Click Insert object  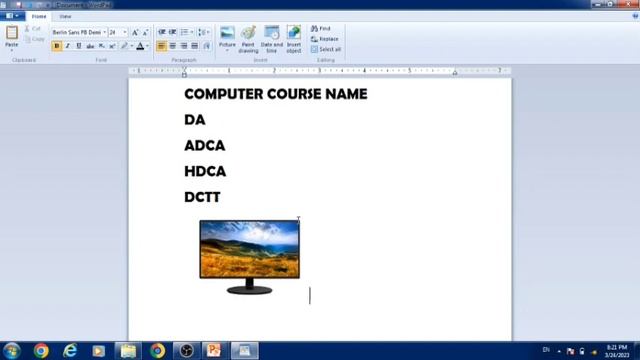294,39
